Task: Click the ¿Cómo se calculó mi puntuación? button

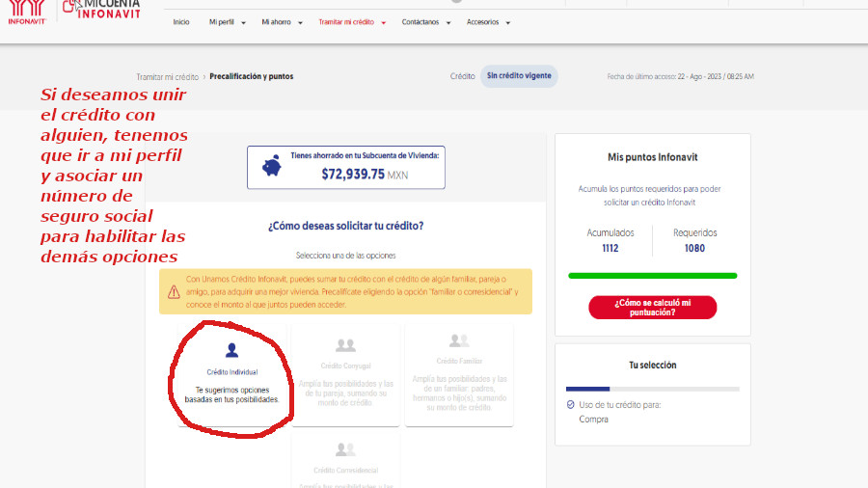Action: pos(653,307)
